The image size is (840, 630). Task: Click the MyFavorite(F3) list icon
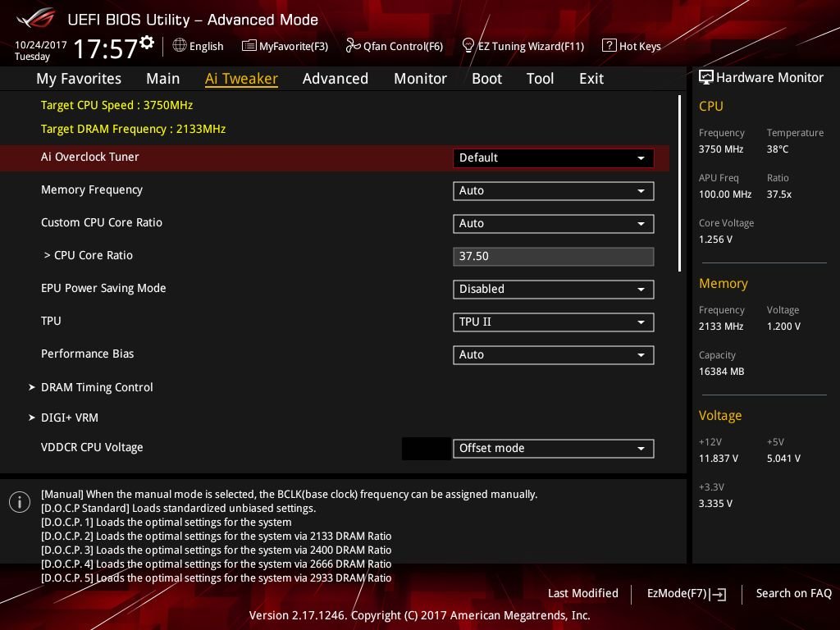point(249,46)
